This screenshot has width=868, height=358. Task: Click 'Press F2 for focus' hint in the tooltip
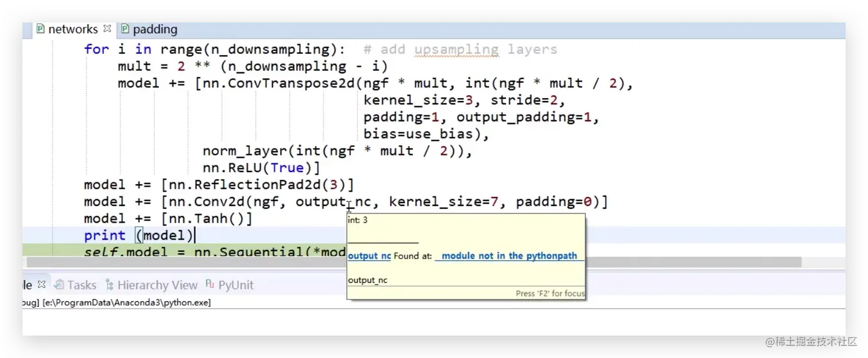pyautogui.click(x=550, y=293)
